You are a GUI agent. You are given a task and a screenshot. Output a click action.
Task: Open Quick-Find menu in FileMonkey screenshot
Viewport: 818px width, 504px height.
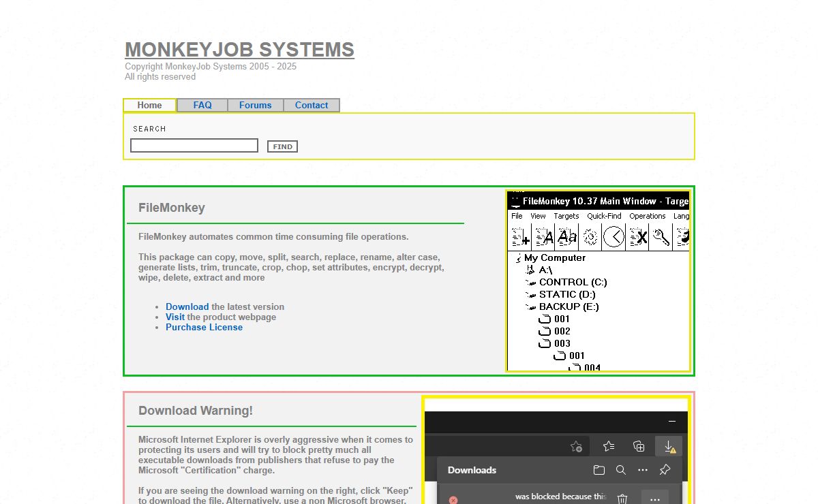coord(604,216)
